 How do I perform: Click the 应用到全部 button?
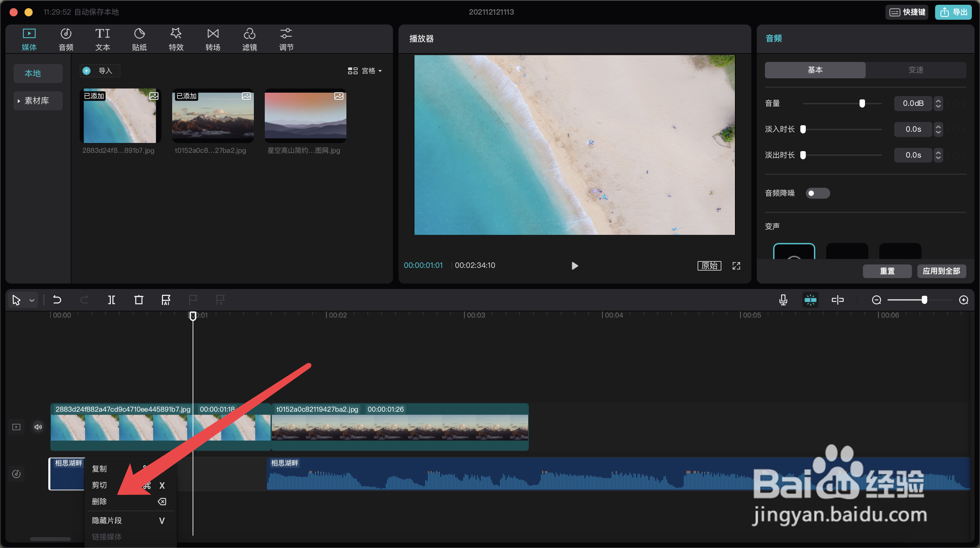(x=941, y=271)
